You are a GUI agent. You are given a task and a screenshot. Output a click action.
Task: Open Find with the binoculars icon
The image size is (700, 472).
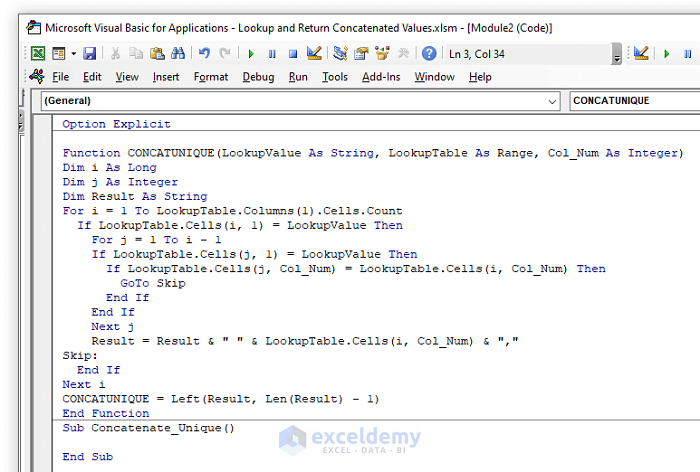point(178,54)
